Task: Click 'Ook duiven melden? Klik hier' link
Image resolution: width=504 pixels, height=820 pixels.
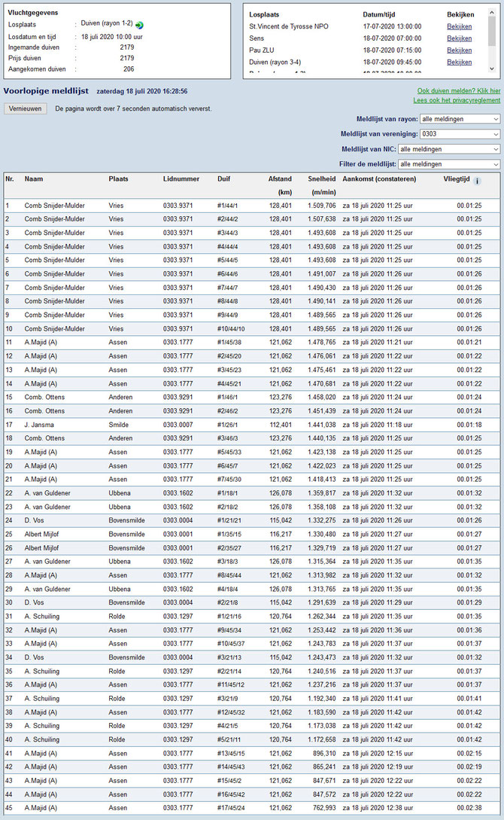Action: (x=459, y=91)
